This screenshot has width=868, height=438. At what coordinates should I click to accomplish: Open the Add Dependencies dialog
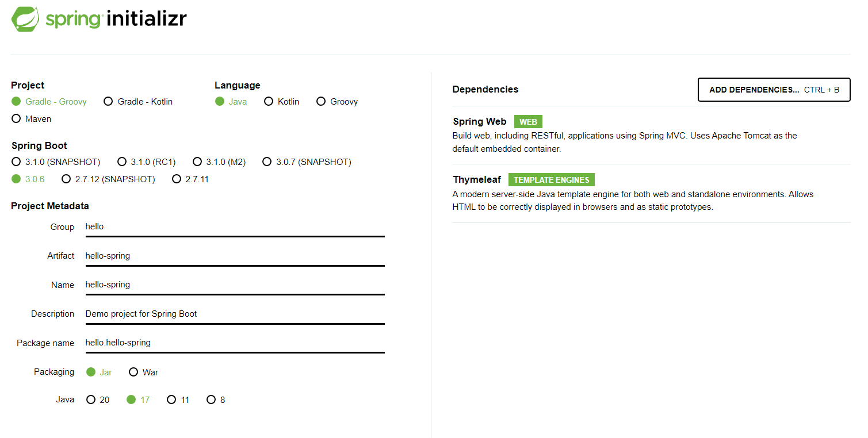tap(774, 90)
